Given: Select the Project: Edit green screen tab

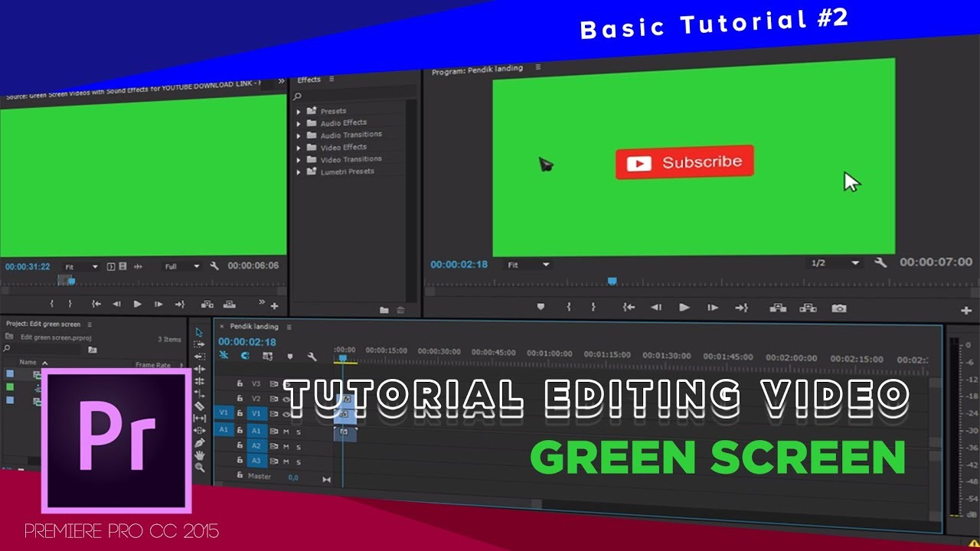Looking at the screenshot, I should [43, 324].
